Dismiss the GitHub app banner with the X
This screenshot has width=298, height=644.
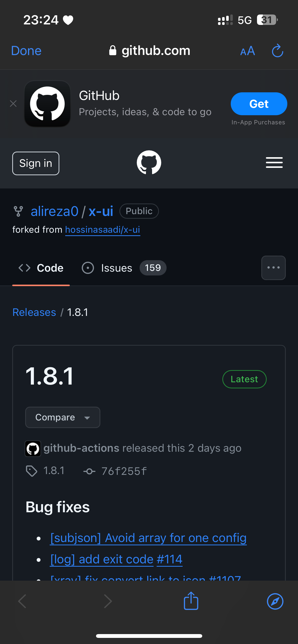(x=13, y=104)
